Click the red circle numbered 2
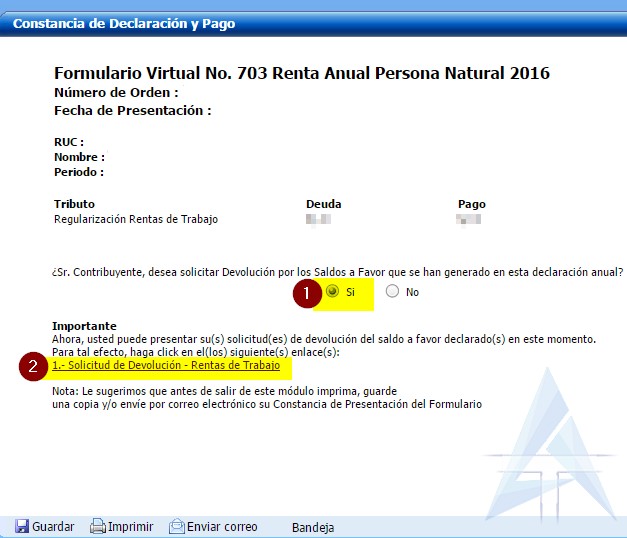 pyautogui.click(x=34, y=366)
